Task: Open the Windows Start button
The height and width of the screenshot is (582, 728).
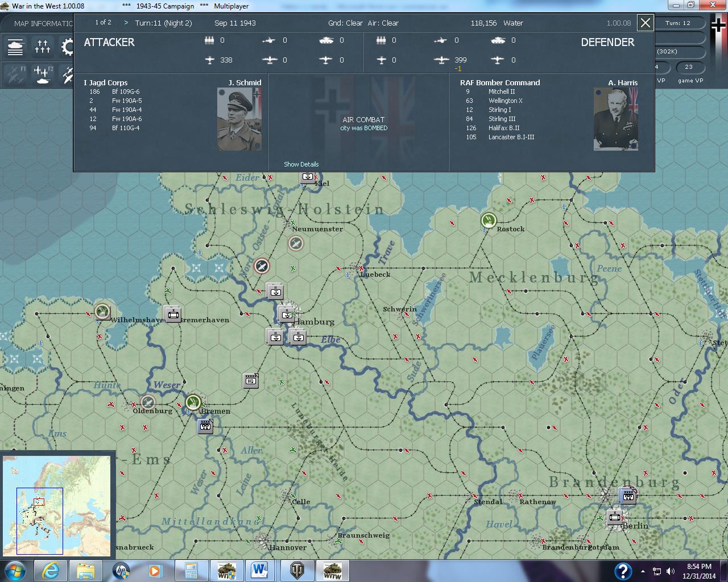Action: (15, 571)
